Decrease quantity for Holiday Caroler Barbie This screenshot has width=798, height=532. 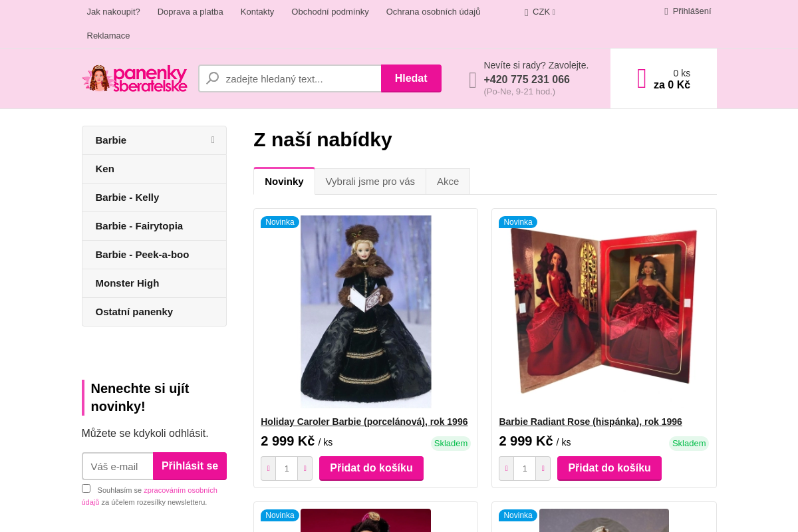coord(269,468)
